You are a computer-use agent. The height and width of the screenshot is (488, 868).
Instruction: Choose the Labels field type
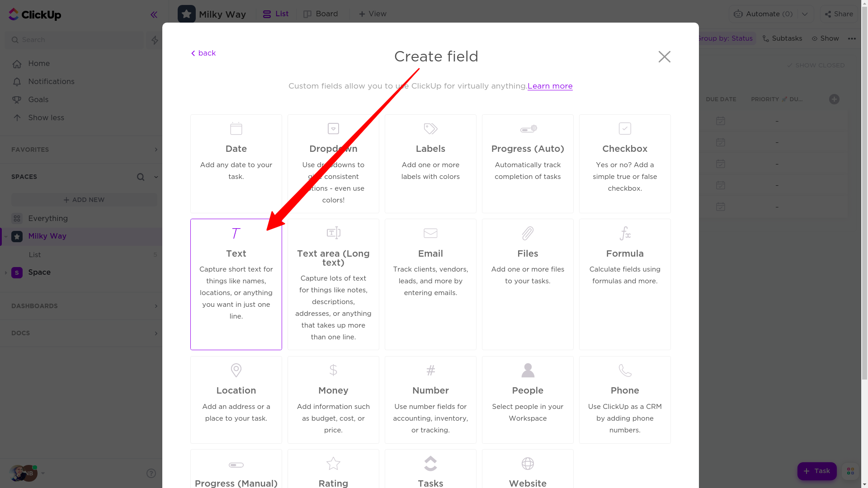pos(430,164)
